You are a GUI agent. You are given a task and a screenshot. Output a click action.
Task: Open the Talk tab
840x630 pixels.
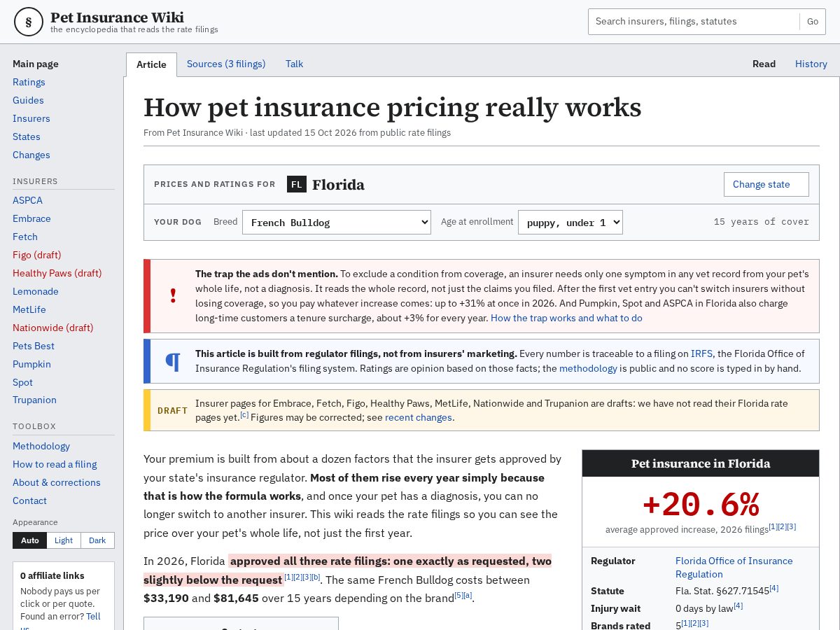point(294,64)
